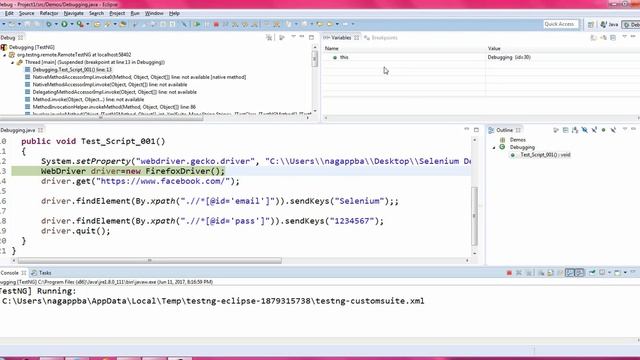This screenshot has width=640, height=360.
Task: Collapse the RemoteTestNG at localhost node
Action: tap(5, 55)
